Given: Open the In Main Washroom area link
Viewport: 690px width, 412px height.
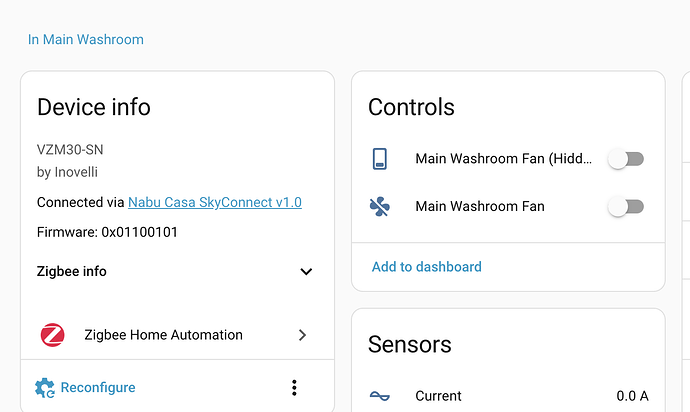Looking at the screenshot, I should click(x=86, y=40).
